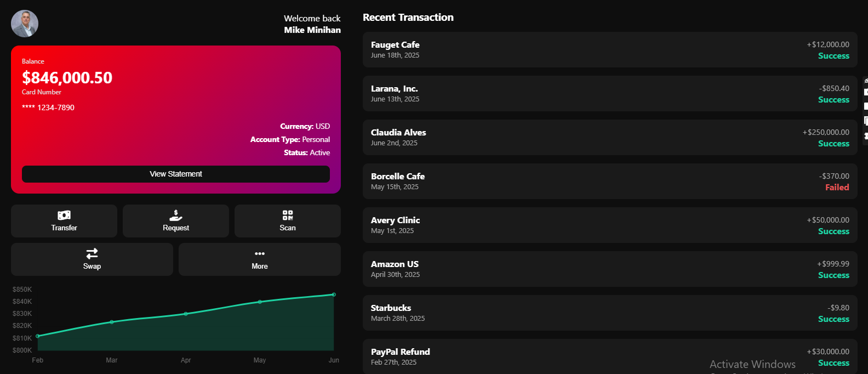The width and height of the screenshot is (868, 374).
Task: Click the View Statement button
Action: click(x=176, y=174)
